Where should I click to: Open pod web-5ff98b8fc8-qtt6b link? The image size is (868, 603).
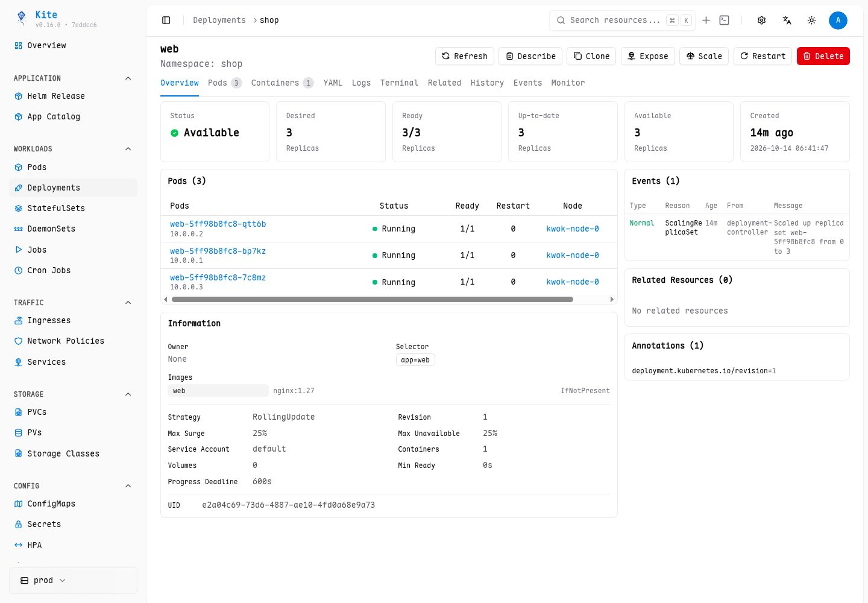point(218,224)
